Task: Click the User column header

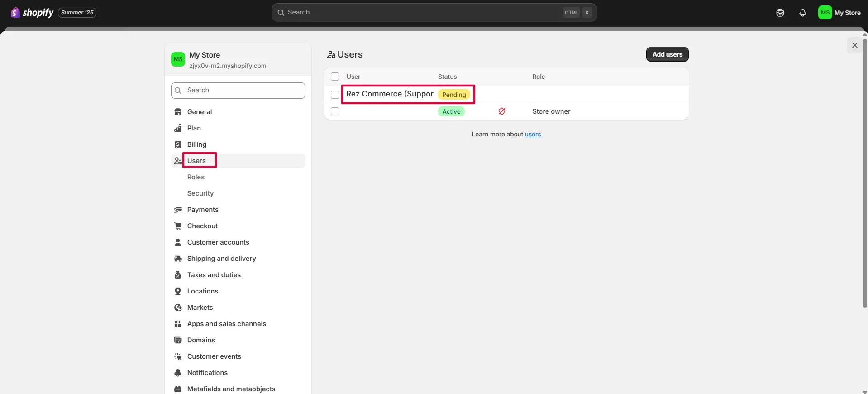Action: [353, 77]
